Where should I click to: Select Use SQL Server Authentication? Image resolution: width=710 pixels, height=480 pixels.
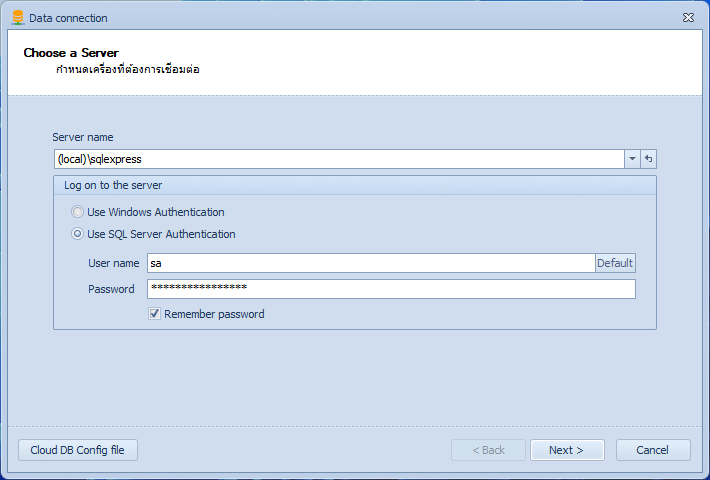(x=153, y=234)
